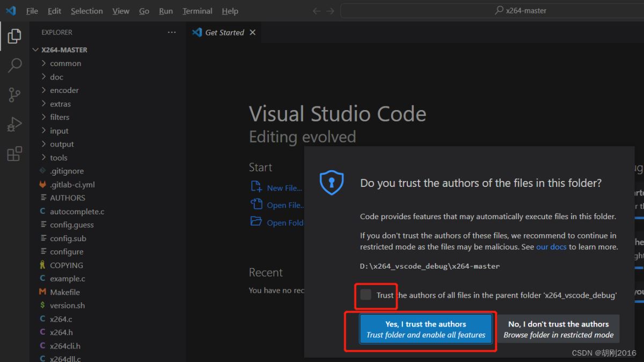Viewport: 644px width, 362px height.
Task: Go back with the left arrow
Action: click(x=317, y=11)
